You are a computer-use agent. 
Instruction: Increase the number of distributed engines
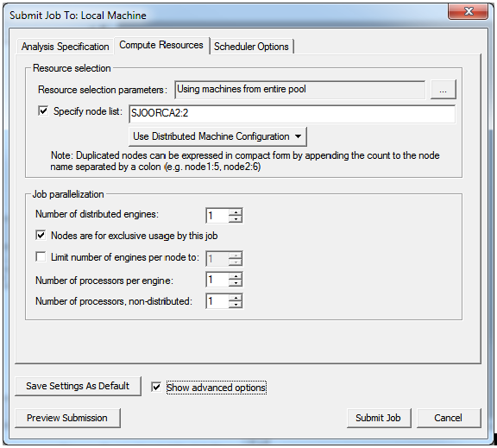pos(236,212)
